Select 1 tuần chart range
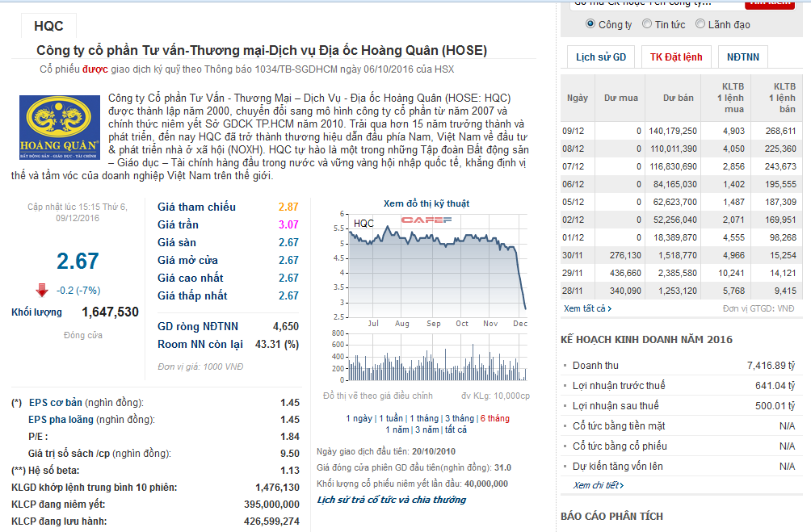The width and height of the screenshot is (811, 532). (x=390, y=418)
